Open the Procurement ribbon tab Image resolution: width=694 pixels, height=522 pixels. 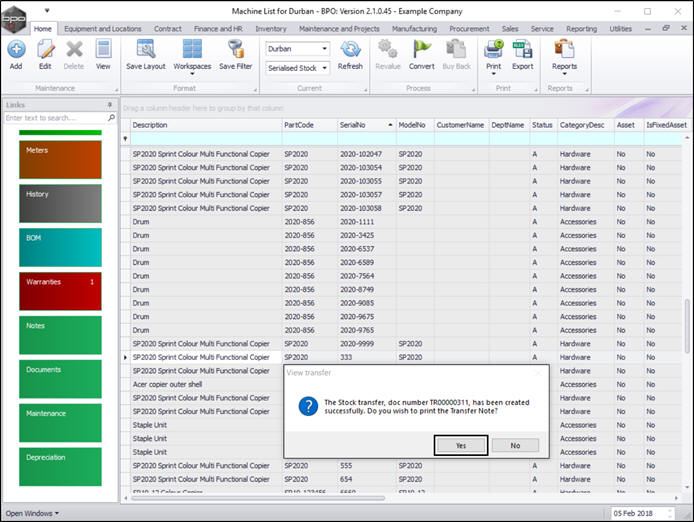(469, 29)
